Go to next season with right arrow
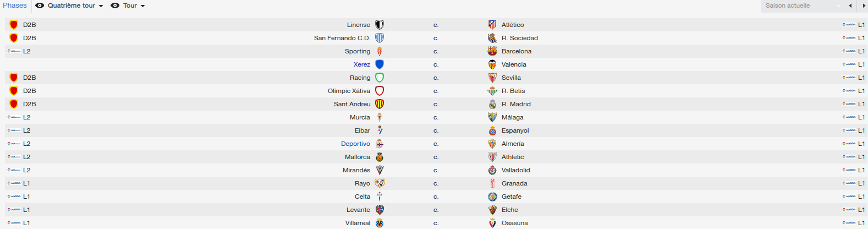Image resolution: width=868 pixels, height=229 pixels. point(862,6)
